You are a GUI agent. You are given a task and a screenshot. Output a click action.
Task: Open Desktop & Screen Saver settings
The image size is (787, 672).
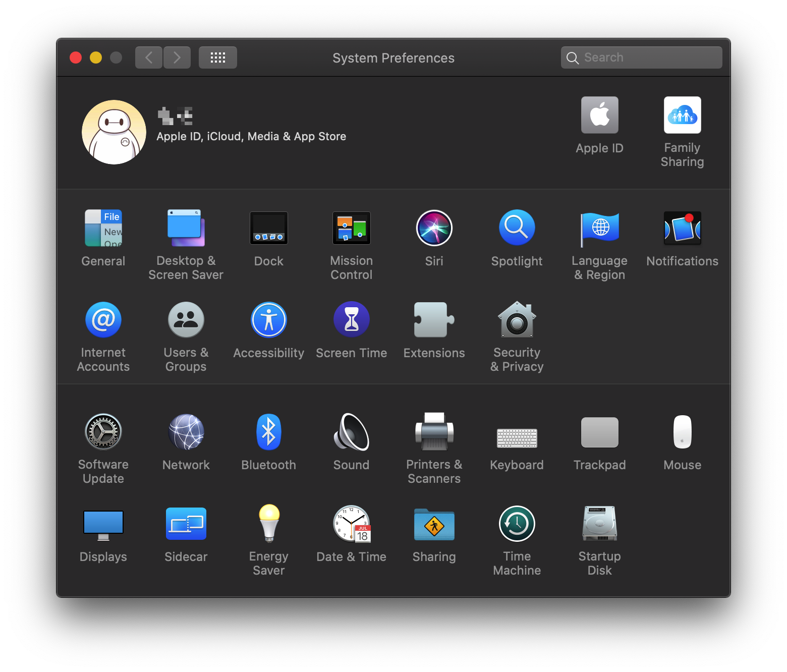(186, 228)
